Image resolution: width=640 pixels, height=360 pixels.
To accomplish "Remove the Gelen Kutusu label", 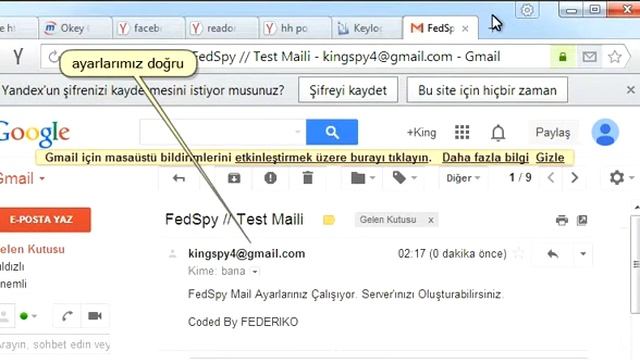I will click(x=431, y=220).
